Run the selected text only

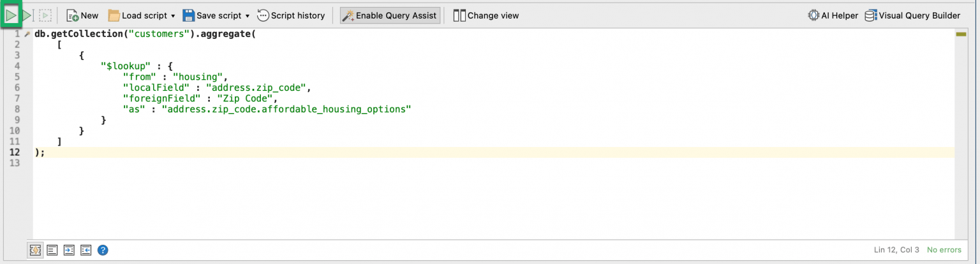click(45, 15)
